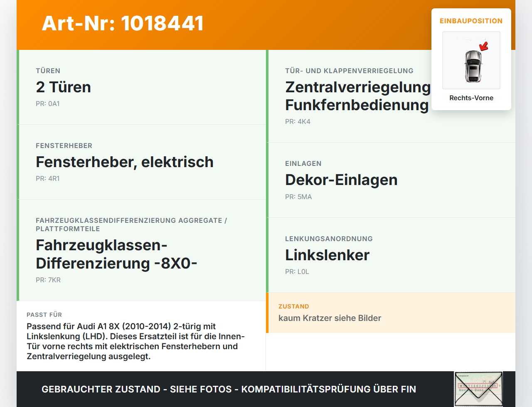Viewport: 532px width, 407px height.
Task: Select the Art-Nr: 1018441 heading
Action: click(123, 23)
